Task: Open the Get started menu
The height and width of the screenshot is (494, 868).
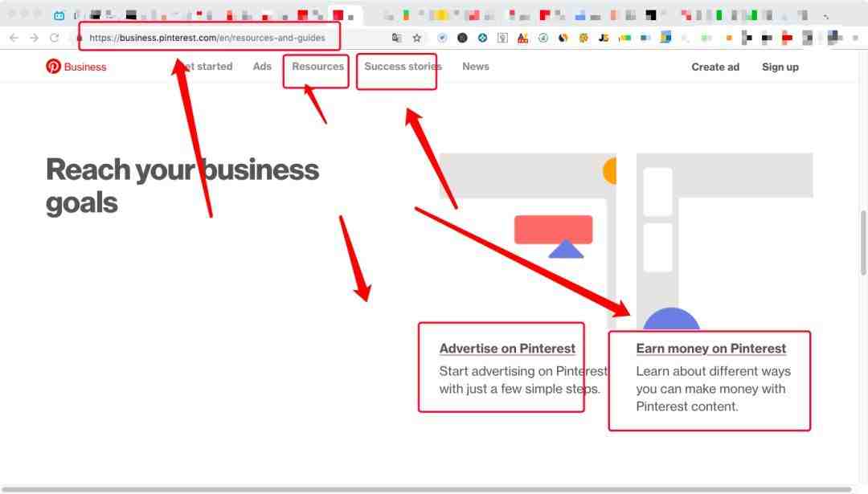Action: pyautogui.click(x=207, y=67)
